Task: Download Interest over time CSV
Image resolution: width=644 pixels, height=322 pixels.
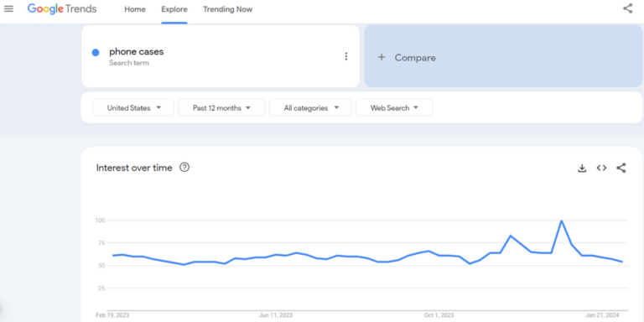Action: (x=582, y=168)
